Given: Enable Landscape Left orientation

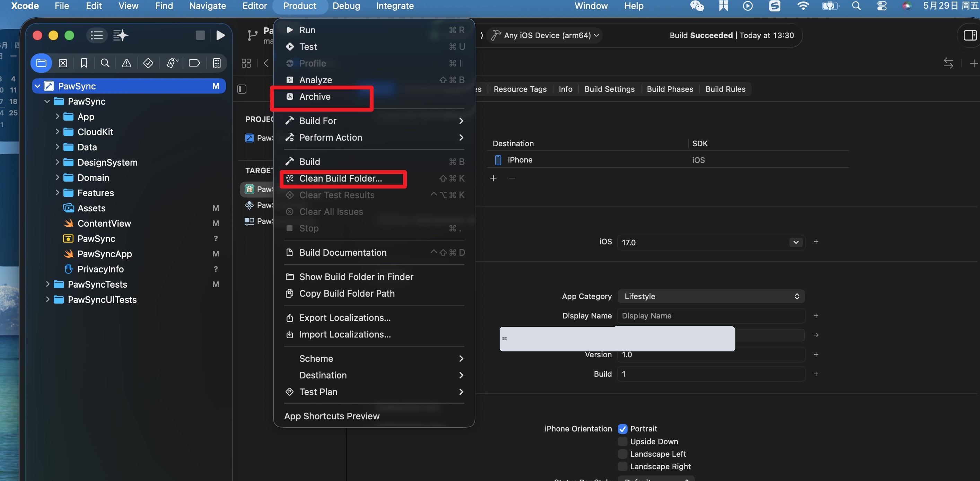Looking at the screenshot, I should coord(622,454).
